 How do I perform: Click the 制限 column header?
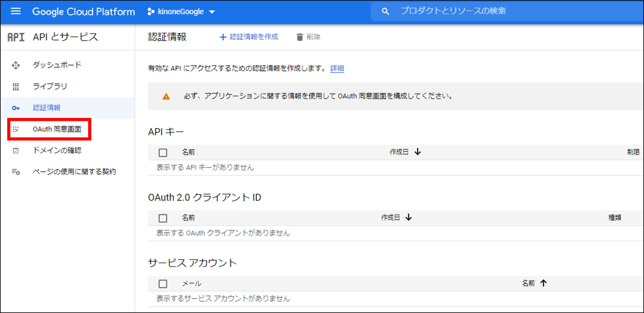633,152
